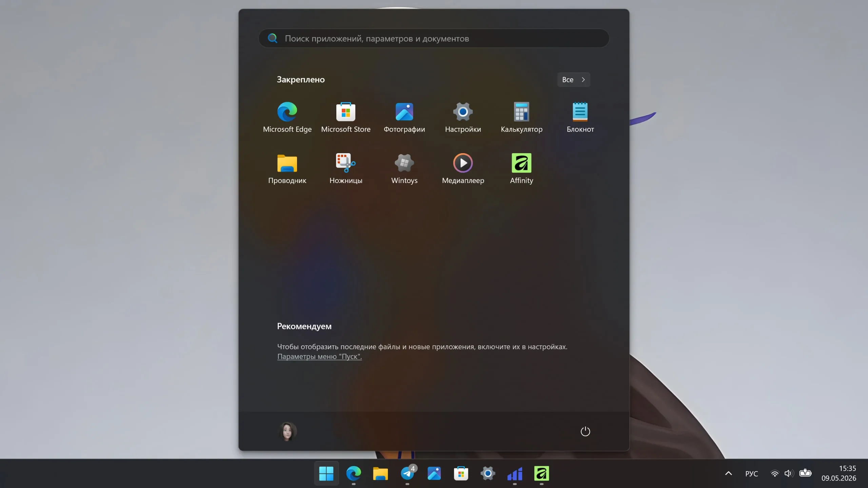This screenshot has height=488, width=868.
Task: Open pinned Microsoft Edge app
Action: [287, 117]
